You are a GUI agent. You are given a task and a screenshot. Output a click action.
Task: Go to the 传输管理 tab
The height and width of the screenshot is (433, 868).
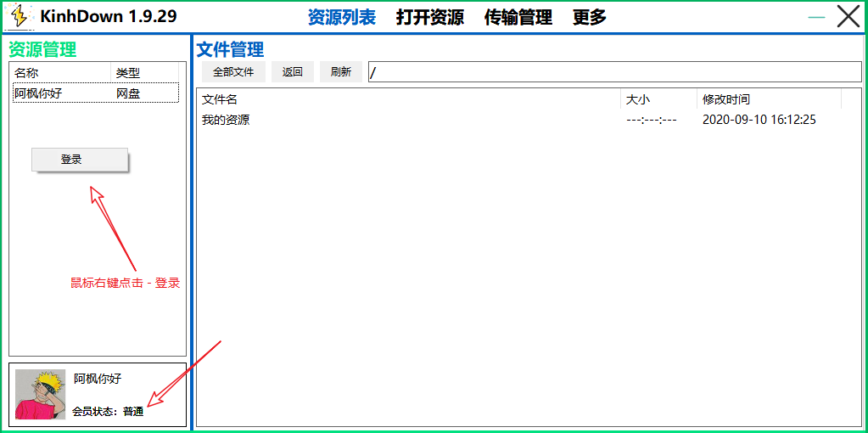click(518, 17)
